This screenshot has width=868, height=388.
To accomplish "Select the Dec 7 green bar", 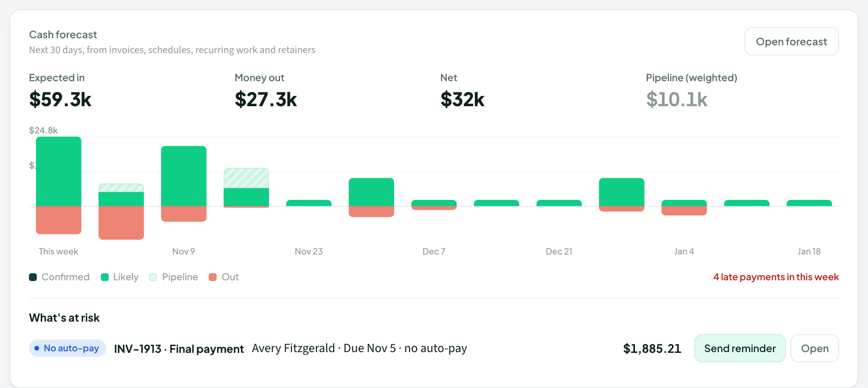I will pyautogui.click(x=434, y=203).
